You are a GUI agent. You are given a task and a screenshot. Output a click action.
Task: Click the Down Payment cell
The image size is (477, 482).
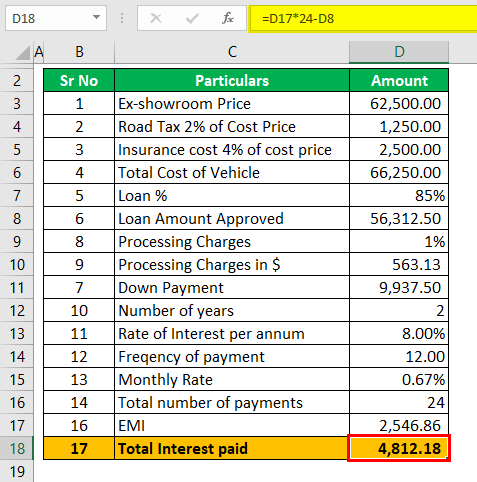coord(232,288)
